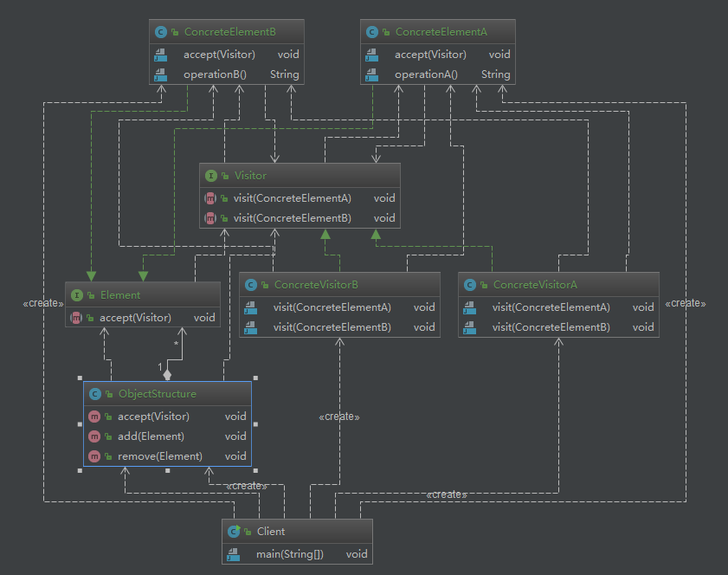Viewport: 728px width, 575px height.
Task: Click the method icon for add(Element)
Action: 95,436
